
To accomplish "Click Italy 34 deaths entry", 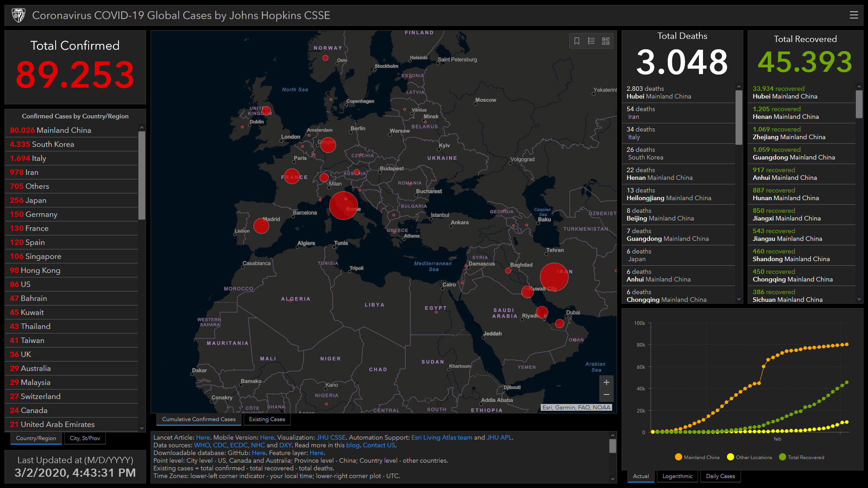I will [x=679, y=133].
